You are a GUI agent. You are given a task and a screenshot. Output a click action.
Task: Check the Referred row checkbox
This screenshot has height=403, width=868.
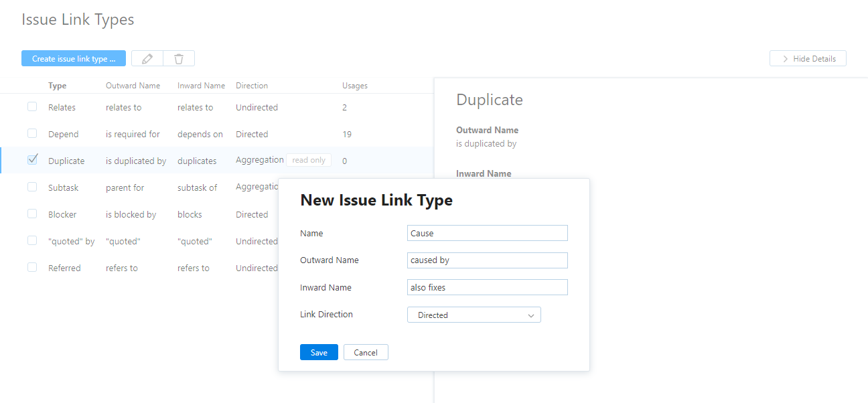tap(31, 267)
